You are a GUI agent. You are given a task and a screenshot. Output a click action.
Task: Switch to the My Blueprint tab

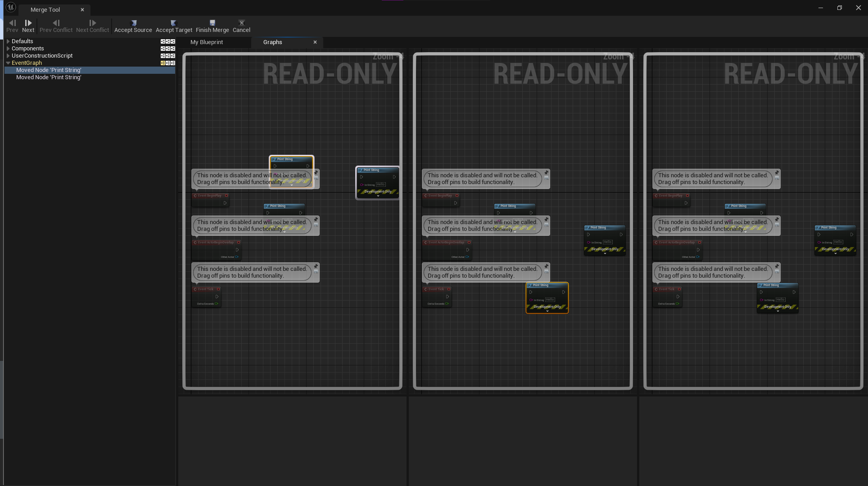(x=207, y=42)
